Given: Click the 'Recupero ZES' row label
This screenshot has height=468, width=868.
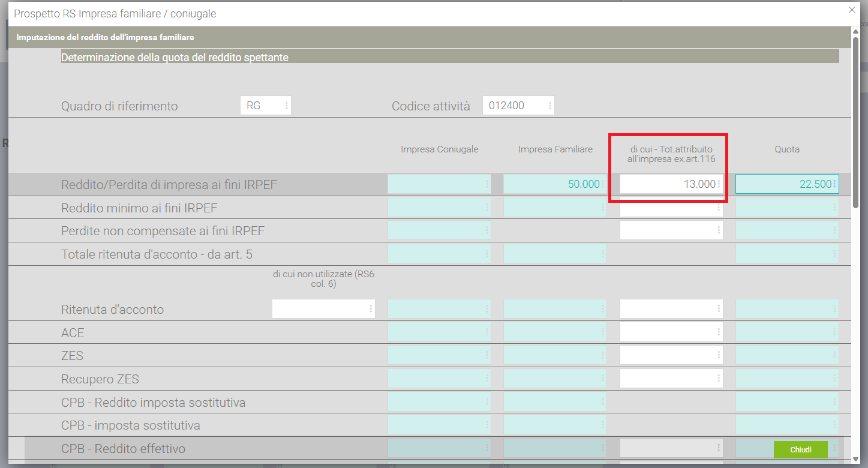Looking at the screenshot, I should 100,379.
